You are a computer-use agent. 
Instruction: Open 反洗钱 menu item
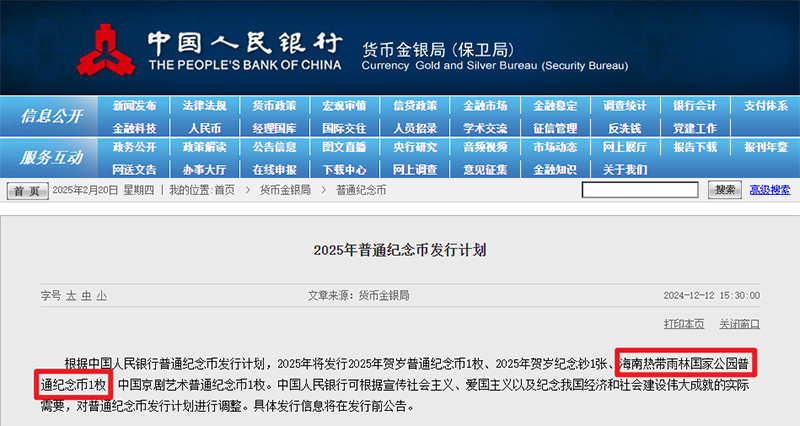625,128
